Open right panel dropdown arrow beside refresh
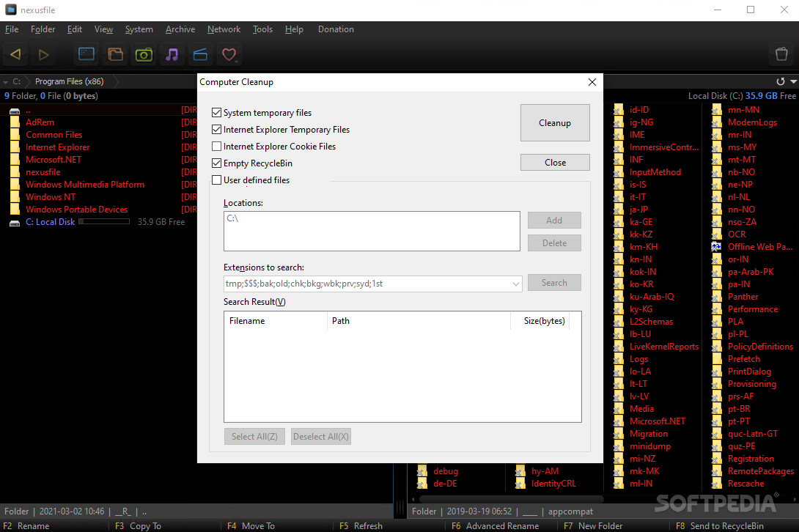 click(793, 81)
